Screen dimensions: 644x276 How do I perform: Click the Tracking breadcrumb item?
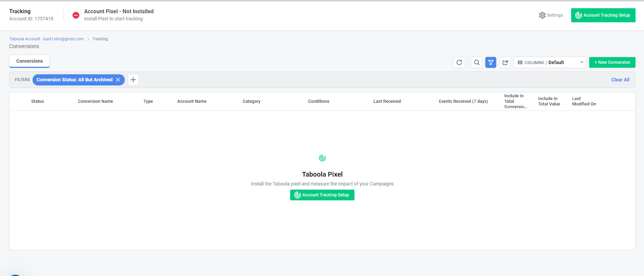[x=100, y=39]
